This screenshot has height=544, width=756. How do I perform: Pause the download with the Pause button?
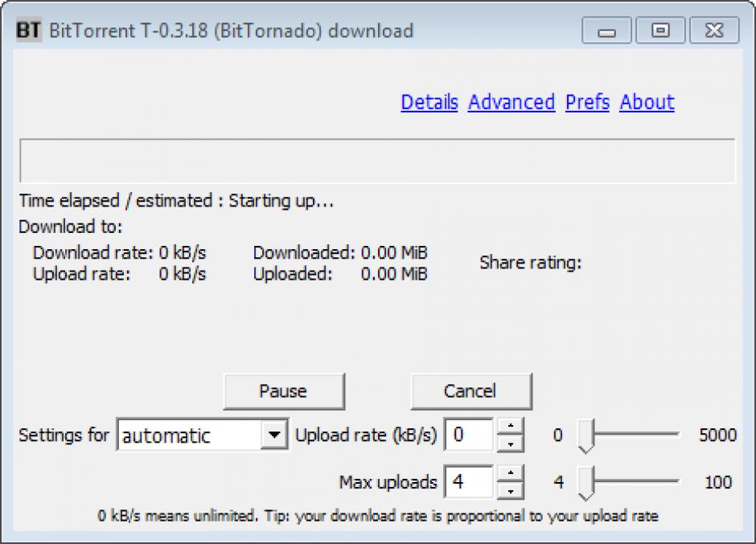pyautogui.click(x=284, y=391)
